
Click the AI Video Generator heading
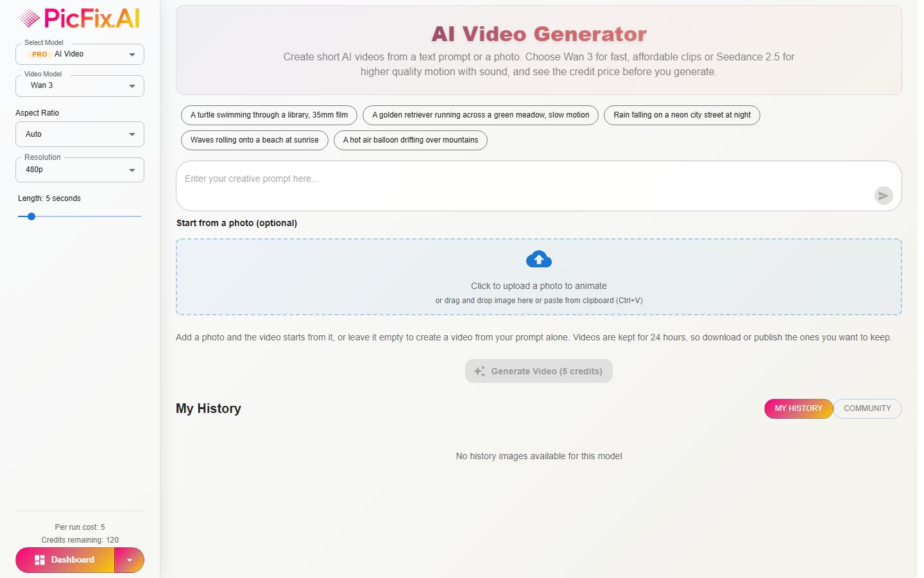click(x=539, y=34)
